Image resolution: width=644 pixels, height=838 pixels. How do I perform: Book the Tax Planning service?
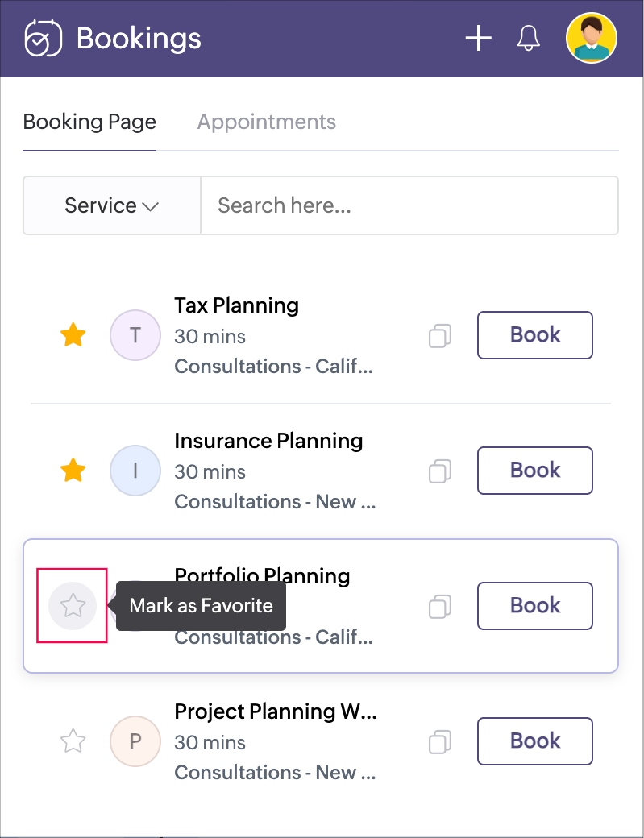point(535,335)
